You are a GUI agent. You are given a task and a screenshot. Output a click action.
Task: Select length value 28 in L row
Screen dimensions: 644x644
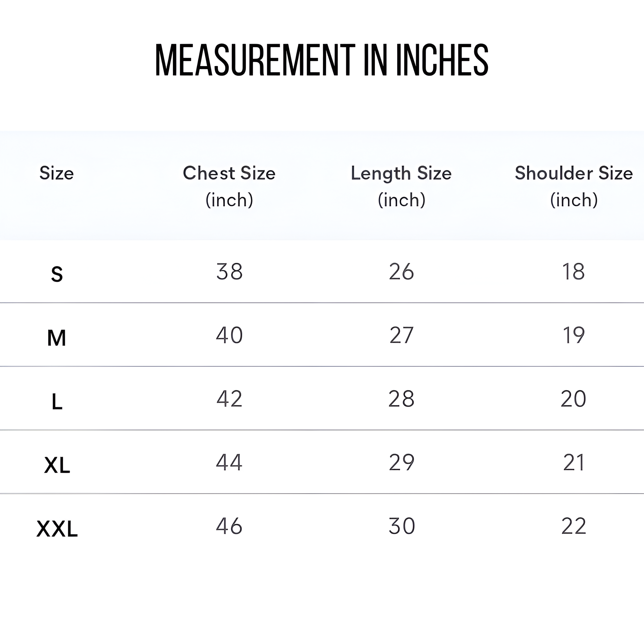(x=401, y=399)
